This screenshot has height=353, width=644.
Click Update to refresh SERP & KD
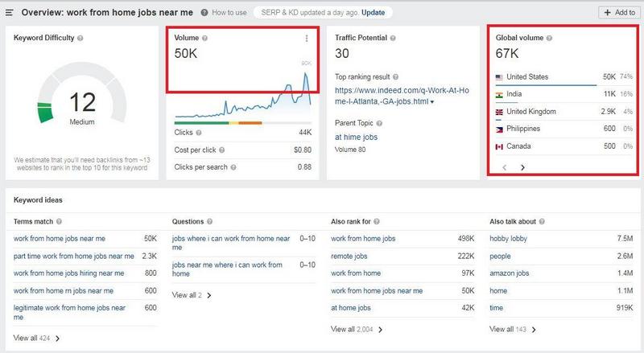click(373, 13)
